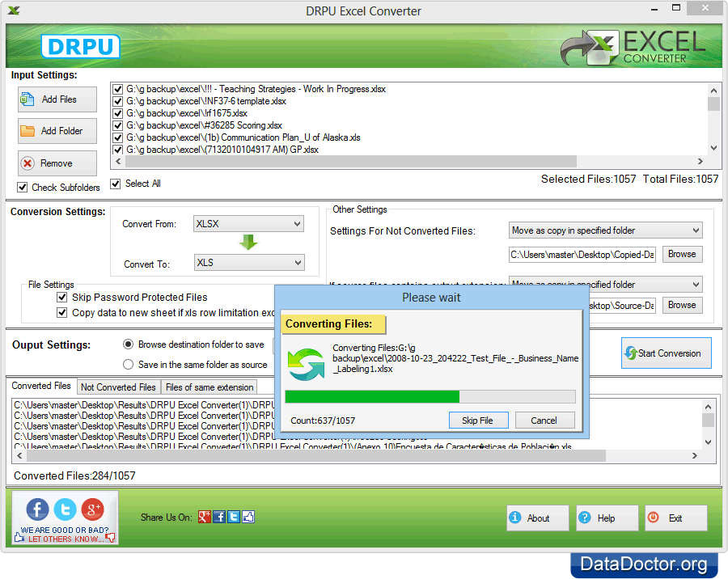728x579 pixels.
Task: Click the Start Conversion button
Action: (666, 353)
